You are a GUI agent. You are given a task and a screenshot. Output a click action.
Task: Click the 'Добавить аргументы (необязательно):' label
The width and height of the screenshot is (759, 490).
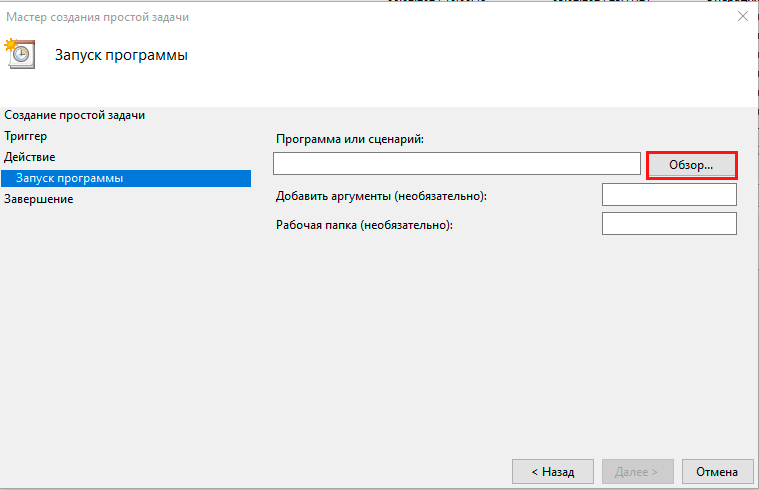tap(381, 195)
